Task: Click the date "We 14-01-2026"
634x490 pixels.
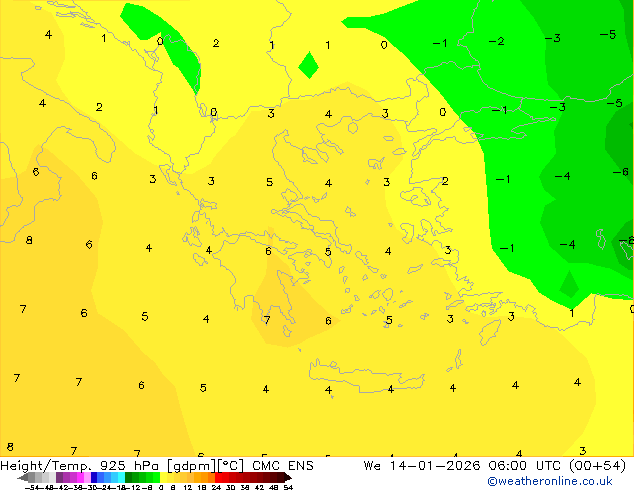Action: point(421,466)
